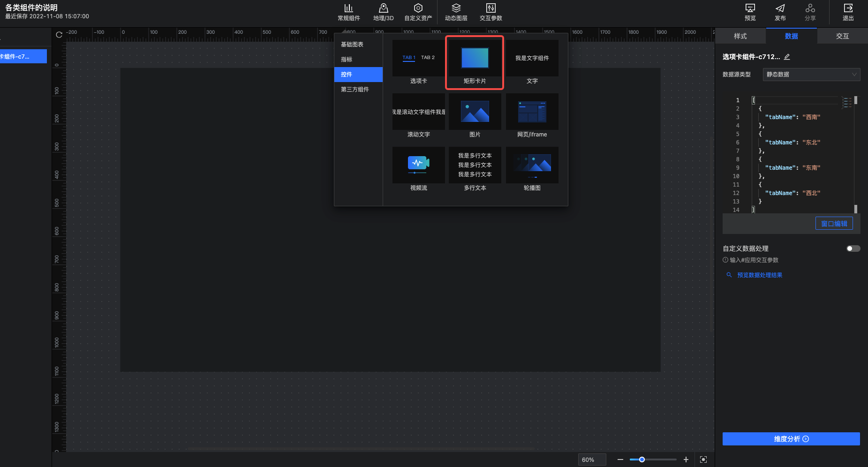Switch to the 样式 tab
The width and height of the screenshot is (868, 467).
click(740, 36)
